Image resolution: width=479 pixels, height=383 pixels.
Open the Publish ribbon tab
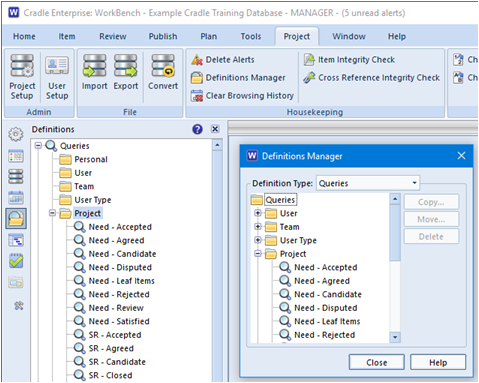click(x=163, y=36)
